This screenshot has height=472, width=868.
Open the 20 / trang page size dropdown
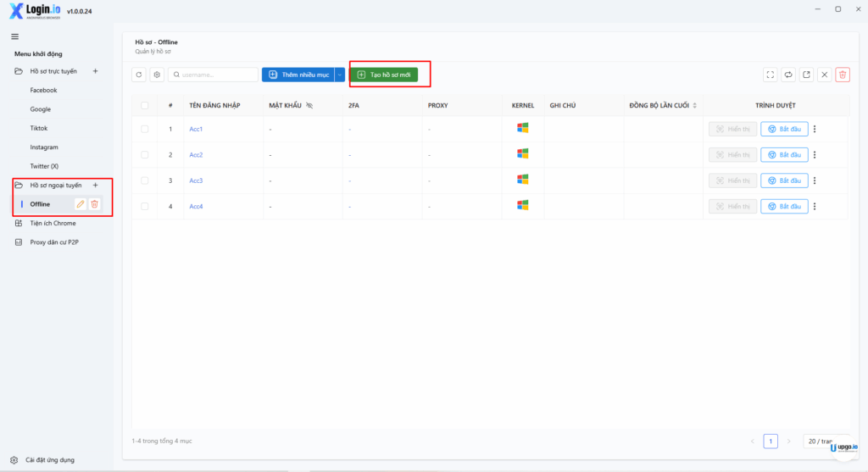[821, 441]
